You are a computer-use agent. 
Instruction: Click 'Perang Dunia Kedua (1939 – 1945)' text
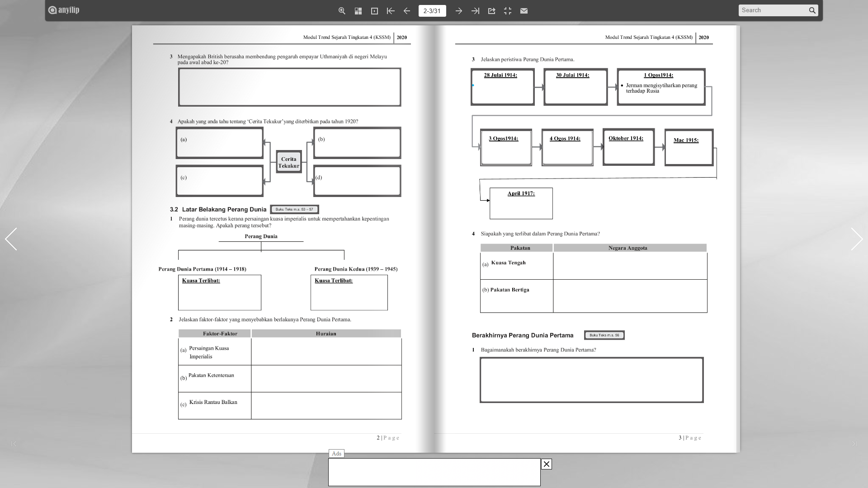[356, 269]
